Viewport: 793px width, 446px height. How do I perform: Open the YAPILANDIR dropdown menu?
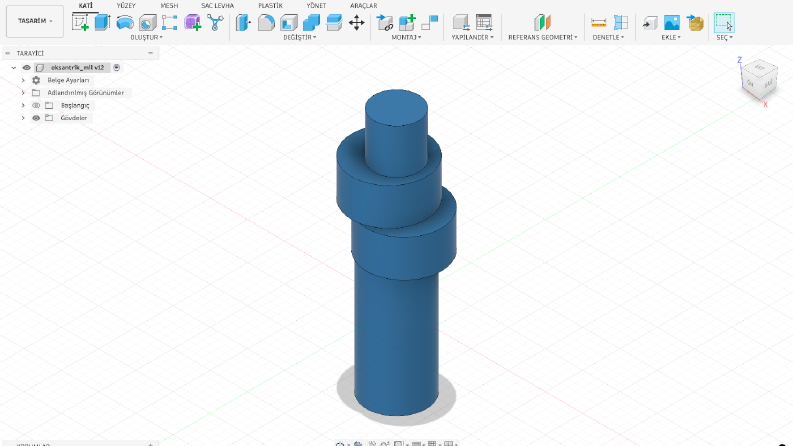(x=472, y=37)
